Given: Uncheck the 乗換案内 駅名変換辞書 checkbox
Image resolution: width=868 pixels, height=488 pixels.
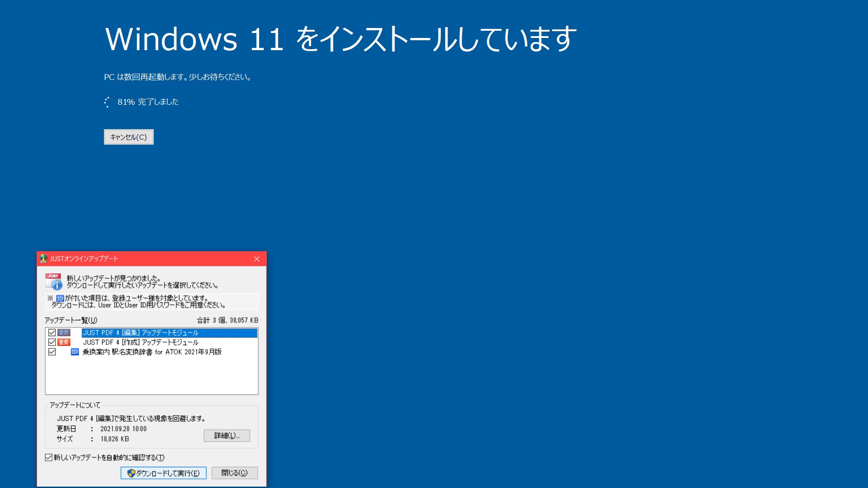Looking at the screenshot, I should [x=52, y=352].
